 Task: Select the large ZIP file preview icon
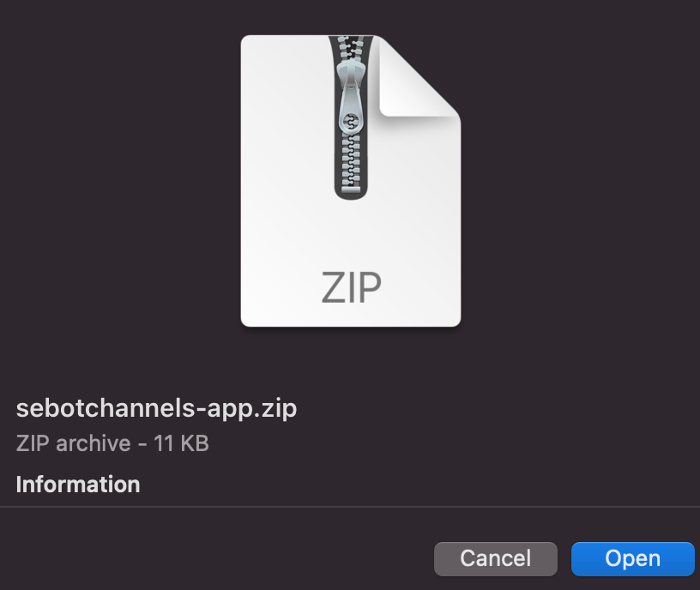[351, 181]
